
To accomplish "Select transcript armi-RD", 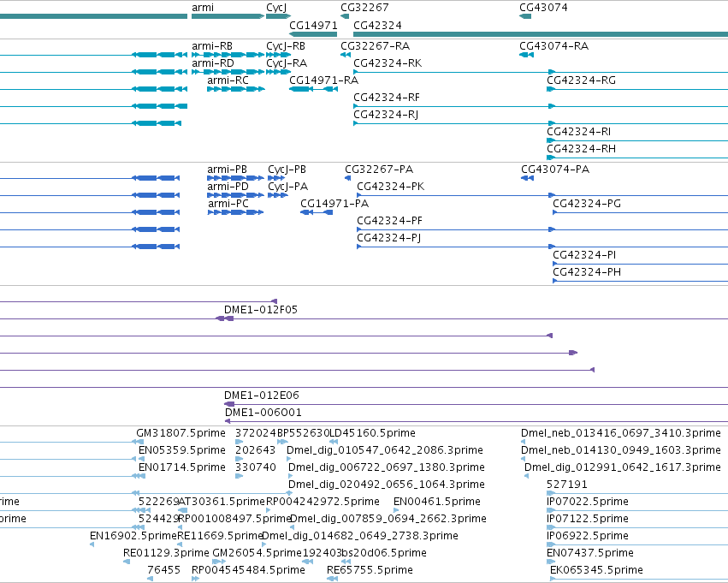I will coord(228,72).
